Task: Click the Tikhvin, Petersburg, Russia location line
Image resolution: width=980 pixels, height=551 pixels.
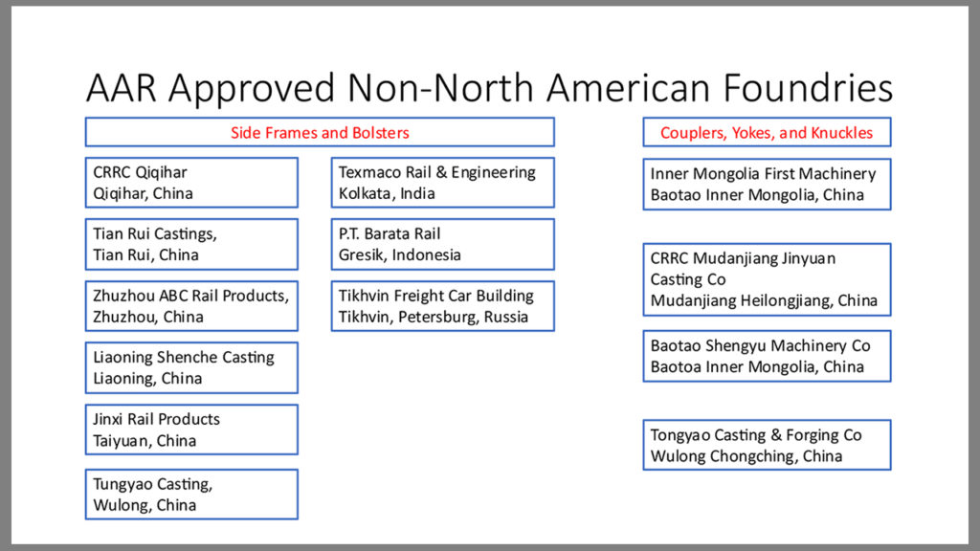Action: coord(434,317)
